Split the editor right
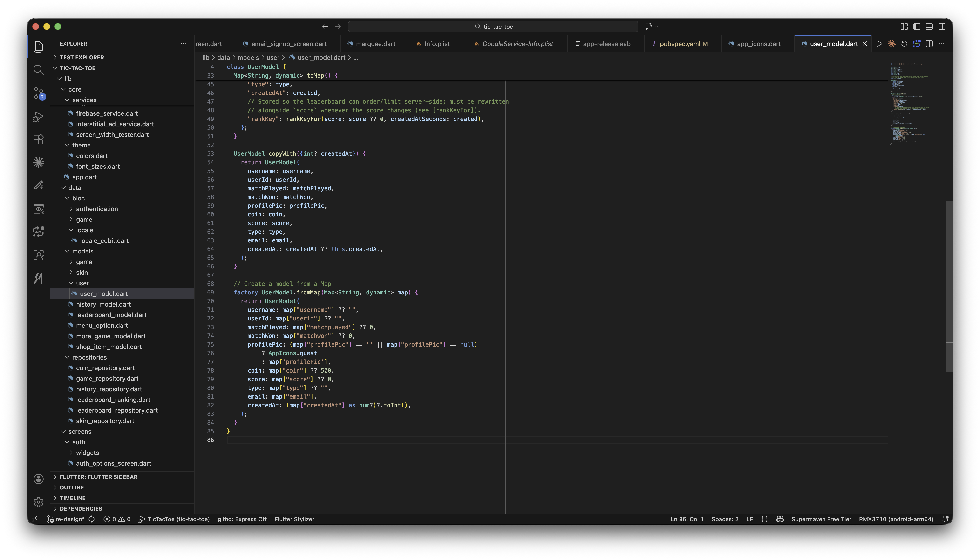980x560 pixels. [929, 44]
